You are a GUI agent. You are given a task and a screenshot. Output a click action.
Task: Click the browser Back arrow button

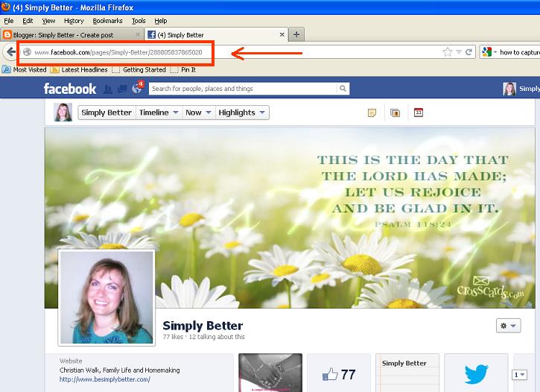10,52
